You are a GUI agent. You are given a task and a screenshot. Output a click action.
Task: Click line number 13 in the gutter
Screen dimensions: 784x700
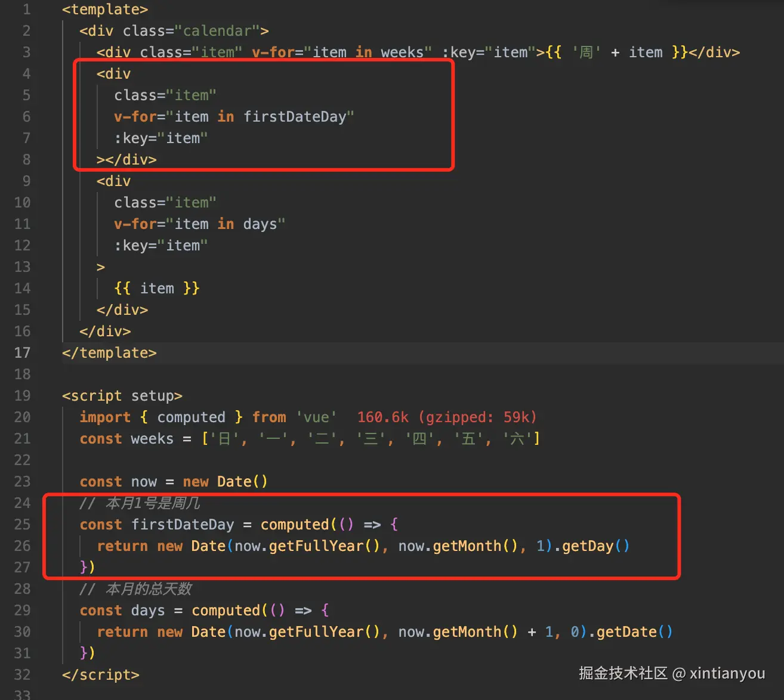[22, 267]
